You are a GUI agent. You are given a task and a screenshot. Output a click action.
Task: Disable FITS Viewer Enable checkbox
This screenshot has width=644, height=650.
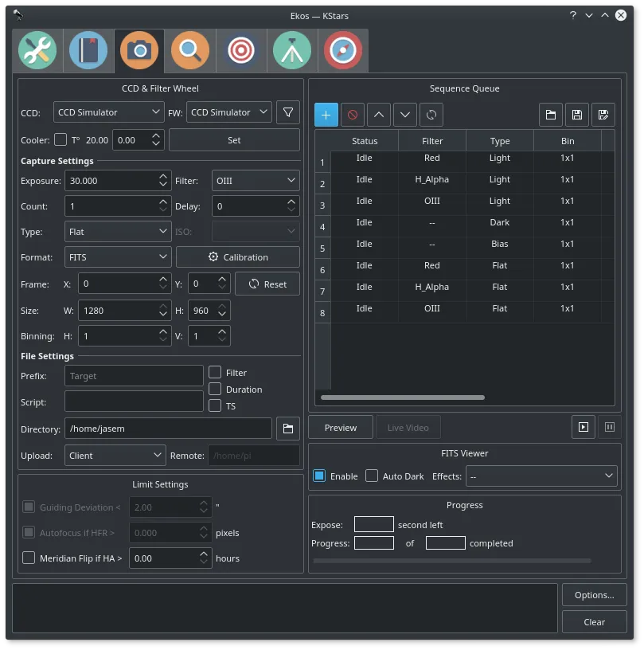coord(319,476)
